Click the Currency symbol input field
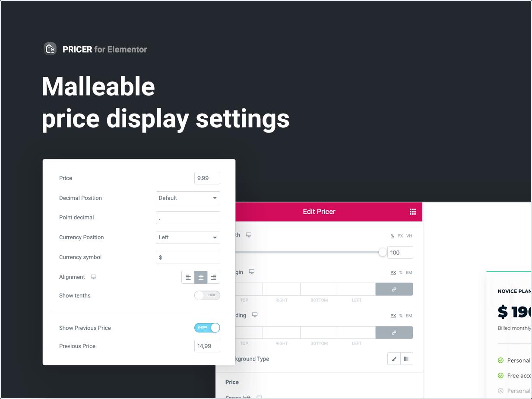The height and width of the screenshot is (399, 532). tap(188, 257)
